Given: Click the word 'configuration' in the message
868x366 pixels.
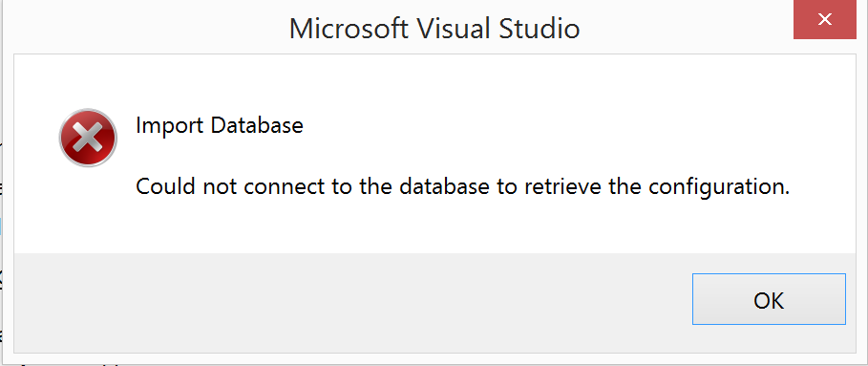Looking at the screenshot, I should pos(718,187).
